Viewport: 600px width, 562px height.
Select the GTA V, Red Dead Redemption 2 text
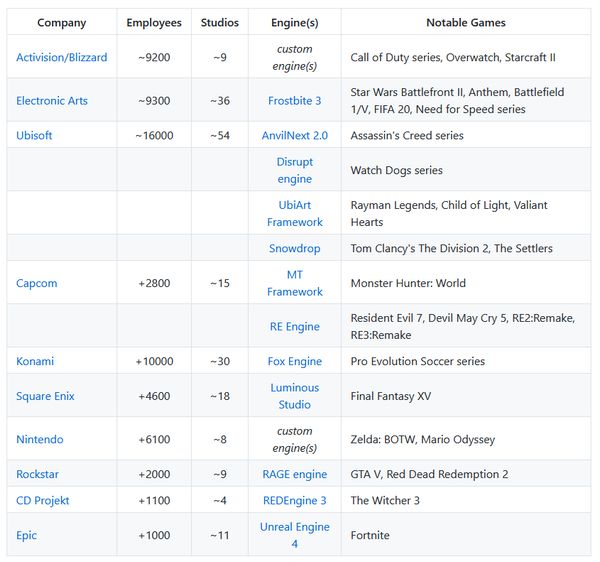(429, 474)
